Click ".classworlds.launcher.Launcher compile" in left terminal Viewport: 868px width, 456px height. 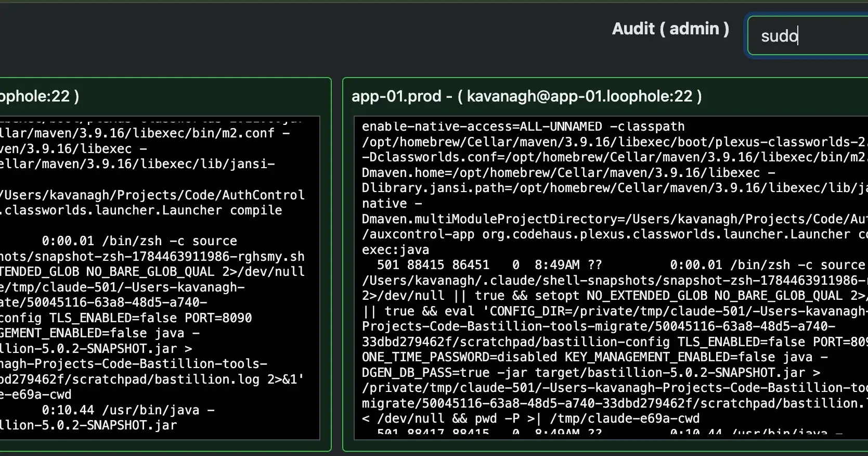141,210
